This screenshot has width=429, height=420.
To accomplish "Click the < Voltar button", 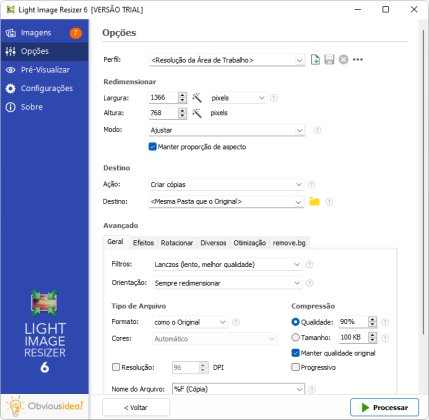I will click(136, 407).
